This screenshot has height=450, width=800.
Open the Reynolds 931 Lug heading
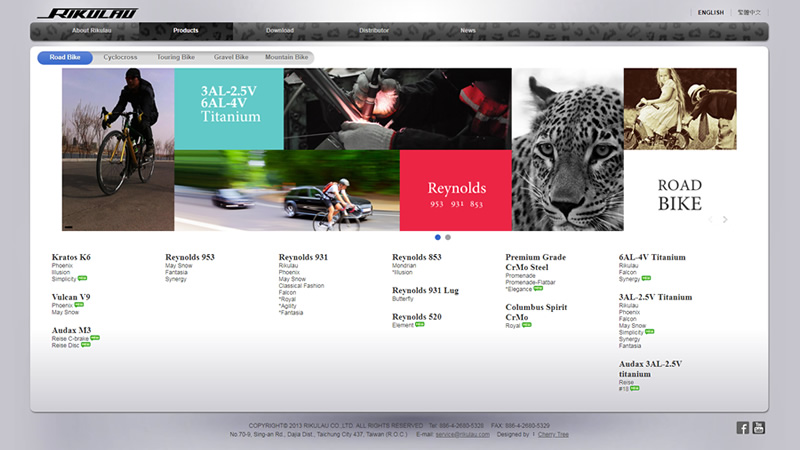[x=426, y=290]
